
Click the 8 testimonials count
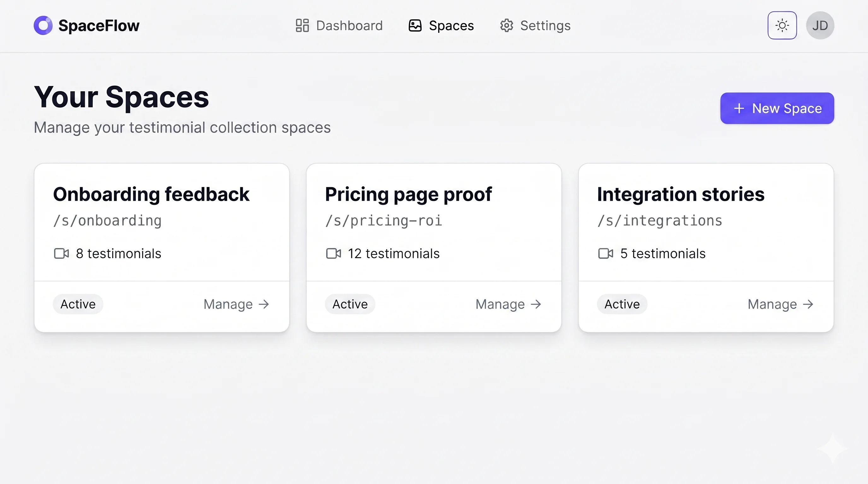(x=119, y=253)
